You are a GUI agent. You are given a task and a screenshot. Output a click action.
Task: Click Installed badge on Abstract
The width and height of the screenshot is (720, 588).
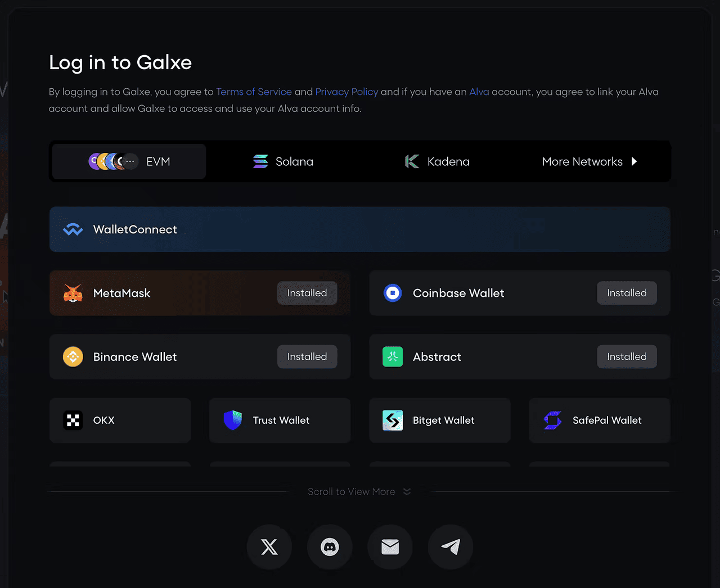pyautogui.click(x=627, y=356)
